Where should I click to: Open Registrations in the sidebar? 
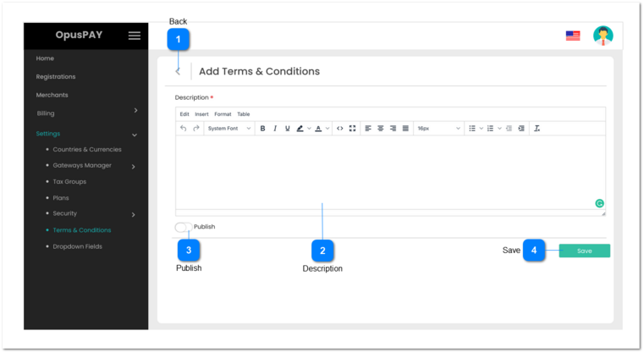coord(56,76)
